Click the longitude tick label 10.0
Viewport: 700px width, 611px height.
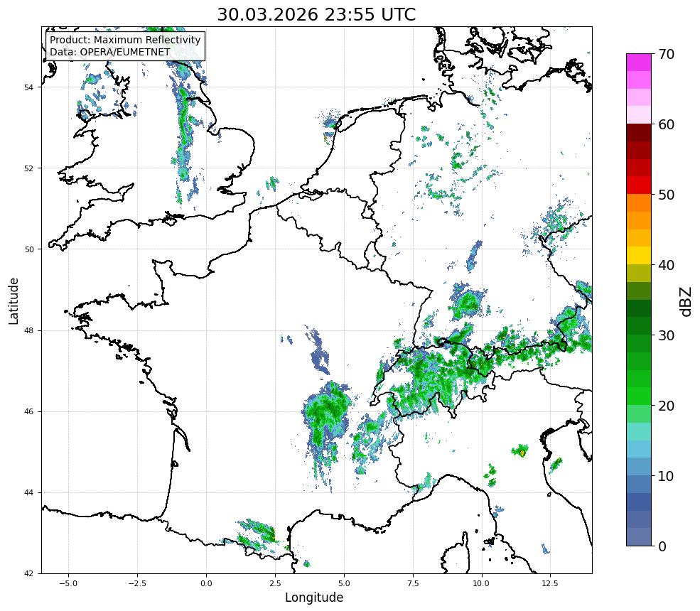481,583
